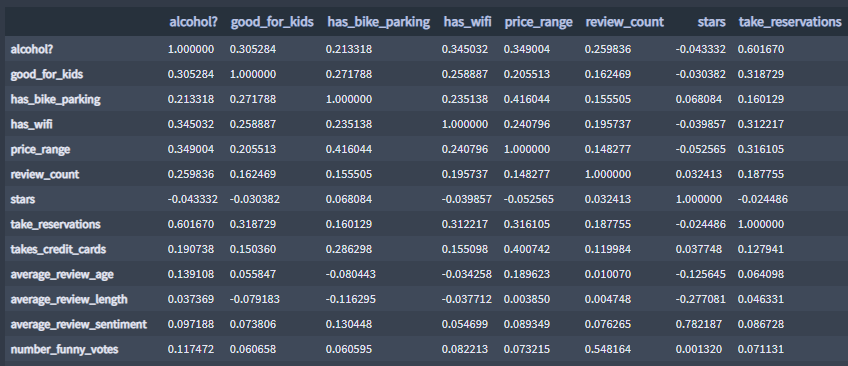The image size is (848, 366).
Task: Select the 'take_reservations' row label
Action: coord(55,224)
